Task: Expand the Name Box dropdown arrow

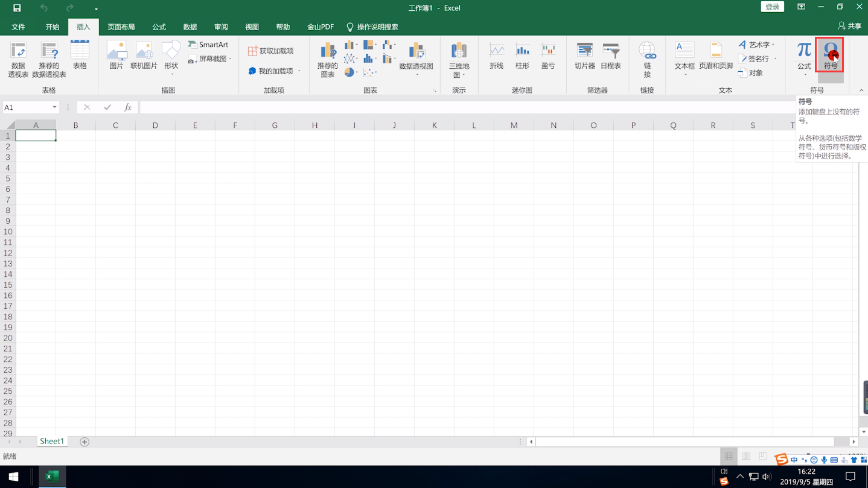Action: (54, 107)
